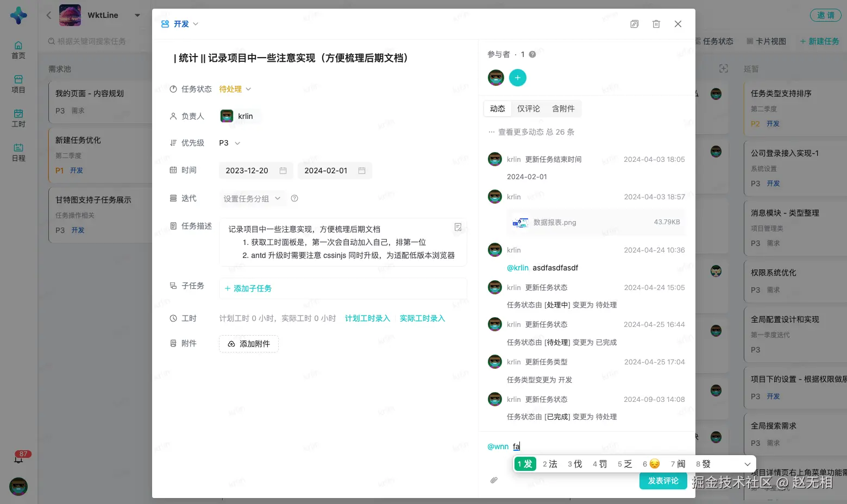Viewport: 847px width, 504px height.
Task: Click the comment input containing @wnn
Action: point(587,446)
